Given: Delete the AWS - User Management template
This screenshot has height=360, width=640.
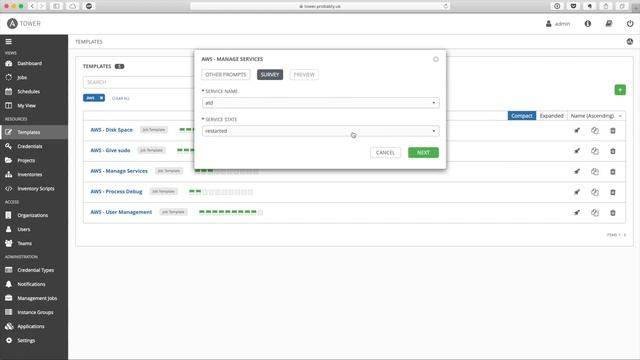Looking at the screenshot, I should pos(613,213).
